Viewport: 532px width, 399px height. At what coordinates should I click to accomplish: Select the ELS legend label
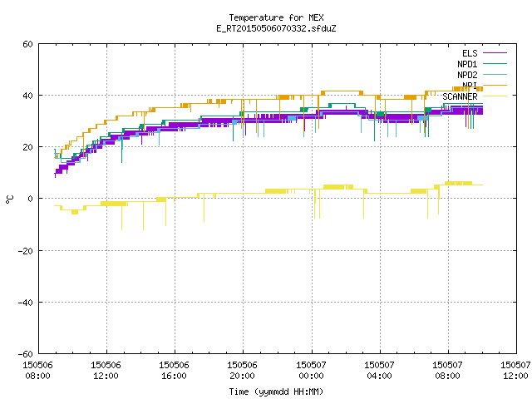[x=470, y=53]
